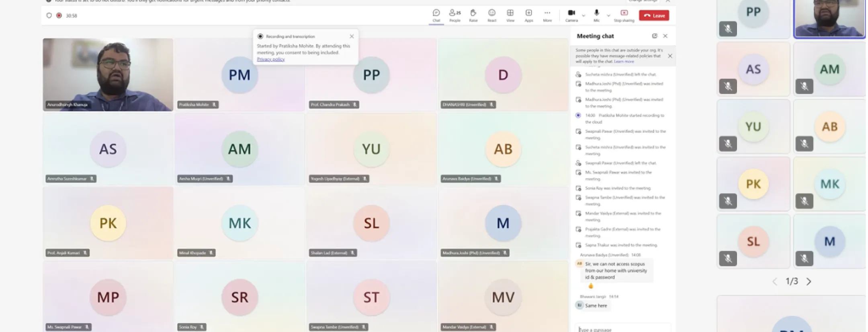Go to previous page of side gallery
This screenshot has height=332, width=868.
tap(775, 282)
